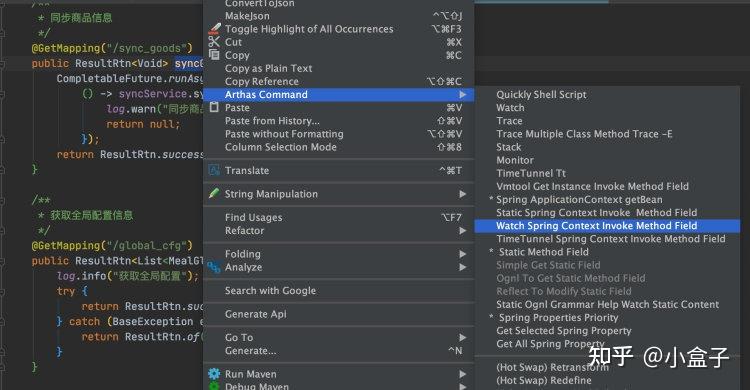Click the Translate icon in context menu
The width and height of the screenshot is (750, 390).
(x=214, y=170)
